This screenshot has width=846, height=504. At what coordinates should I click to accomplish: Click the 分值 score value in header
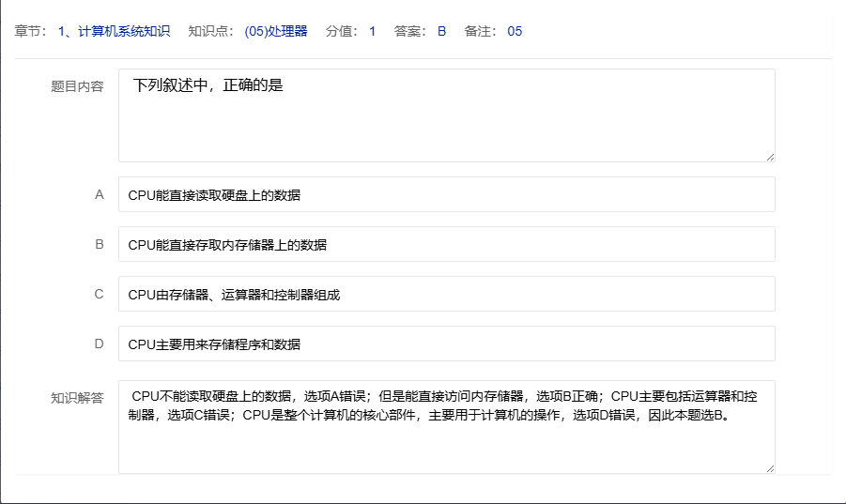pyautogui.click(x=372, y=31)
